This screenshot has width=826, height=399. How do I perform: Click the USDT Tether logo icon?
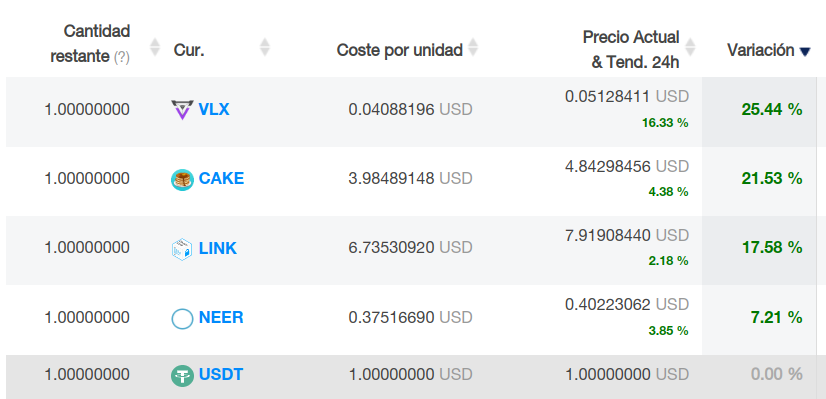(x=182, y=376)
